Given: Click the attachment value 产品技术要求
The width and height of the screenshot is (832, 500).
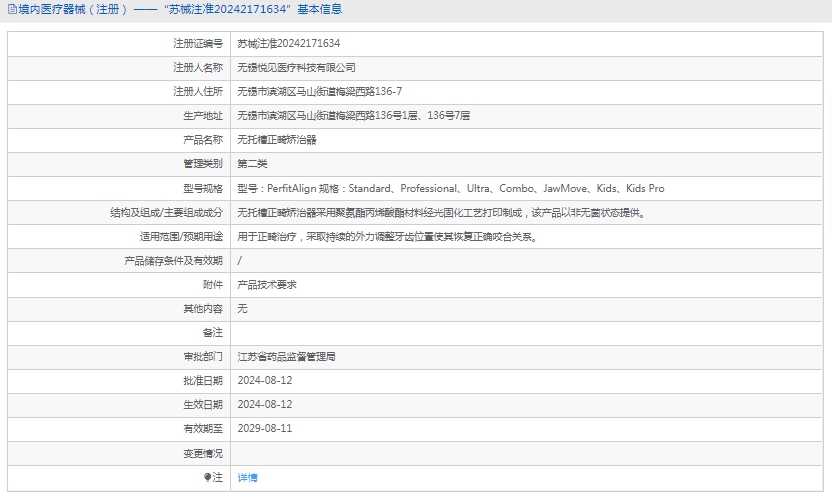Looking at the screenshot, I should (267, 285).
